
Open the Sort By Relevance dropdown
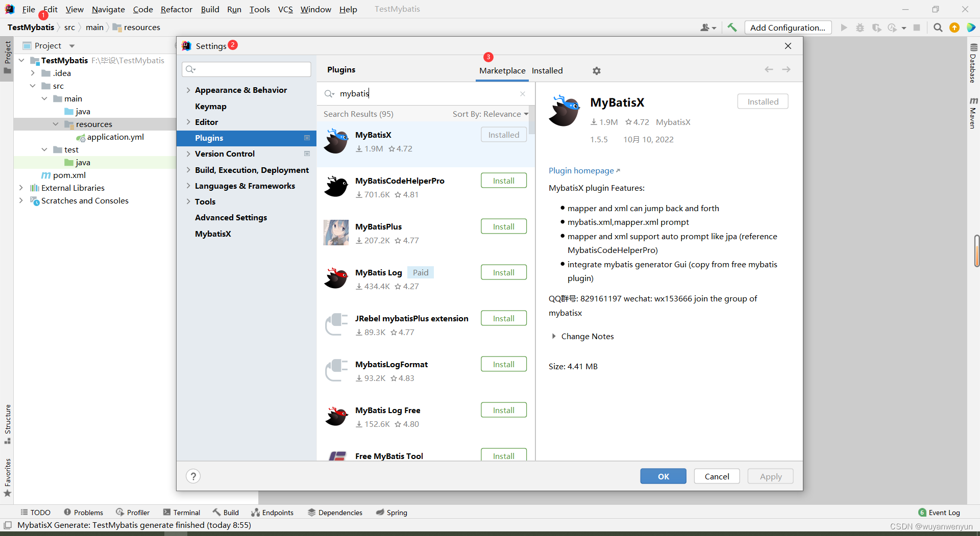tap(491, 114)
